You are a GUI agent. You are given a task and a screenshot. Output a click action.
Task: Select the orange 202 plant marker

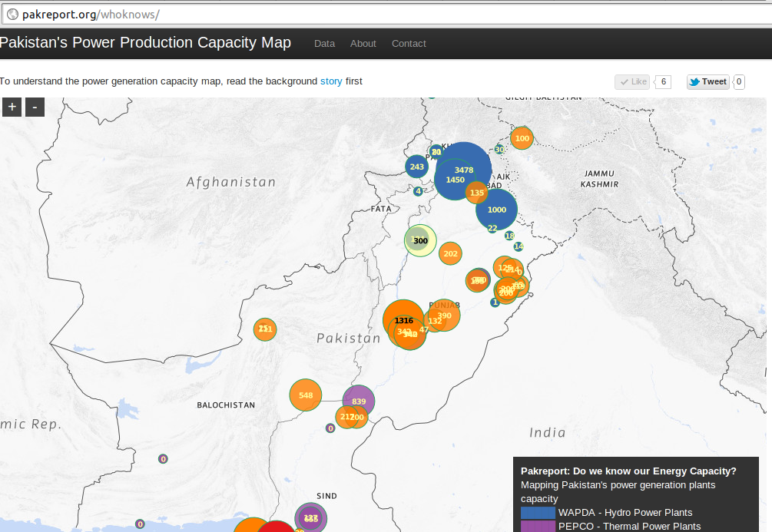[450, 254]
